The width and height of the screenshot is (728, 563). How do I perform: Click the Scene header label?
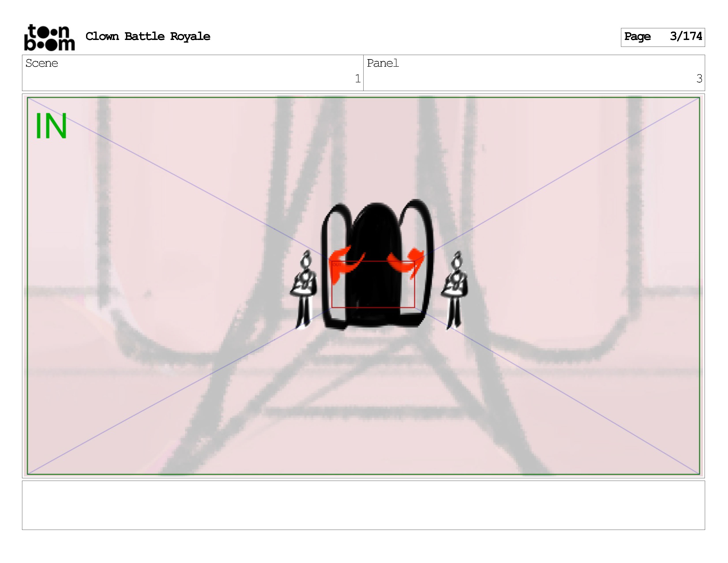click(42, 63)
